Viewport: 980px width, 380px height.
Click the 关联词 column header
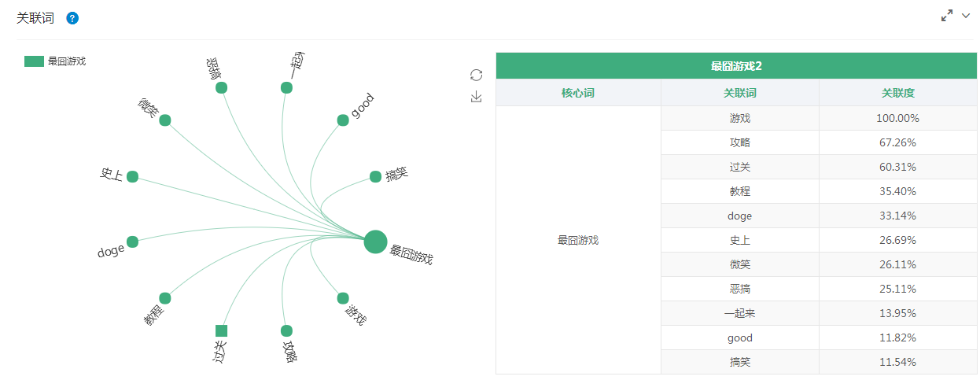[x=739, y=93]
